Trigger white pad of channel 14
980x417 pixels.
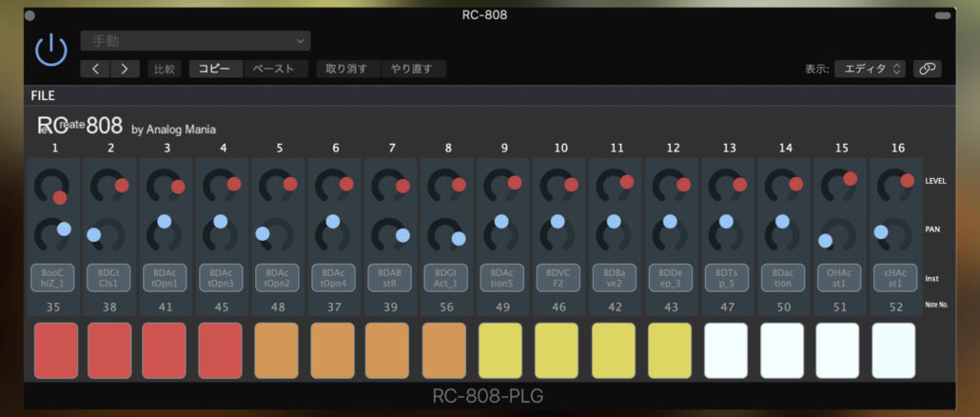[x=782, y=350]
